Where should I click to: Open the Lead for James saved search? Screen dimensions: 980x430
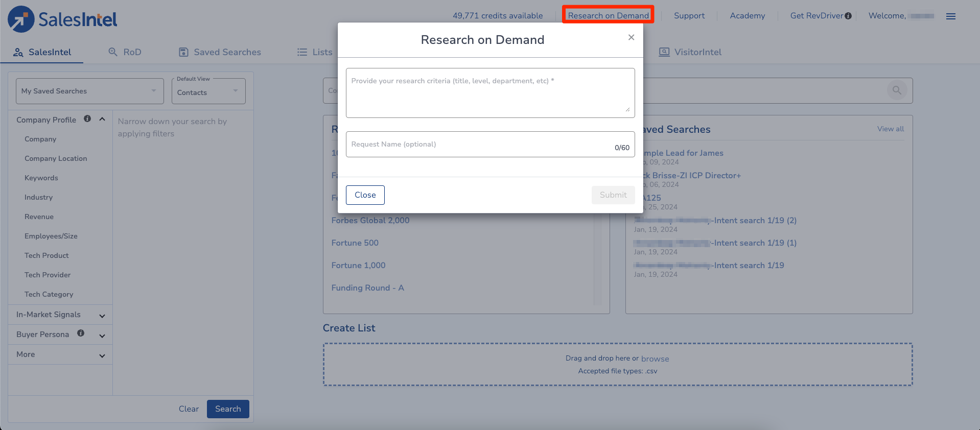684,153
